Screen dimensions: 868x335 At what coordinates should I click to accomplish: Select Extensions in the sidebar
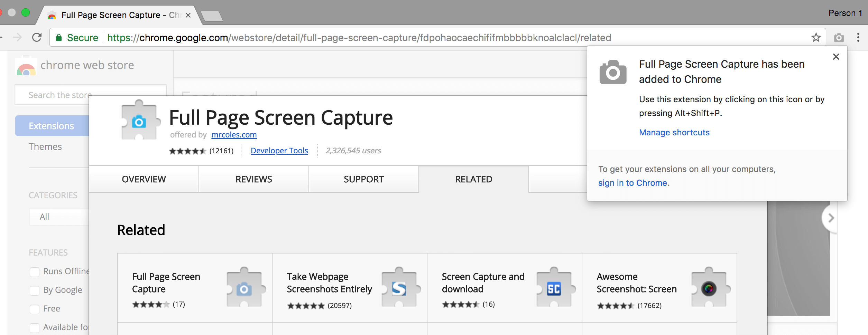click(x=52, y=126)
